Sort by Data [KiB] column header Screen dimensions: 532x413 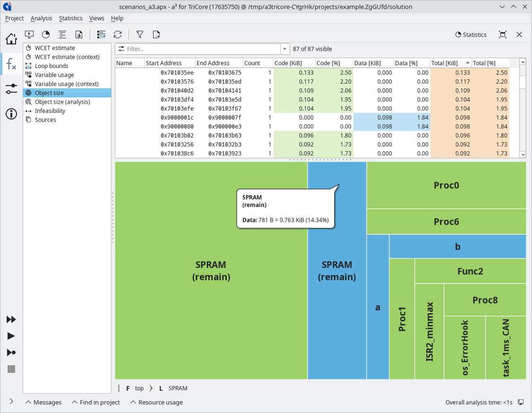(373, 63)
